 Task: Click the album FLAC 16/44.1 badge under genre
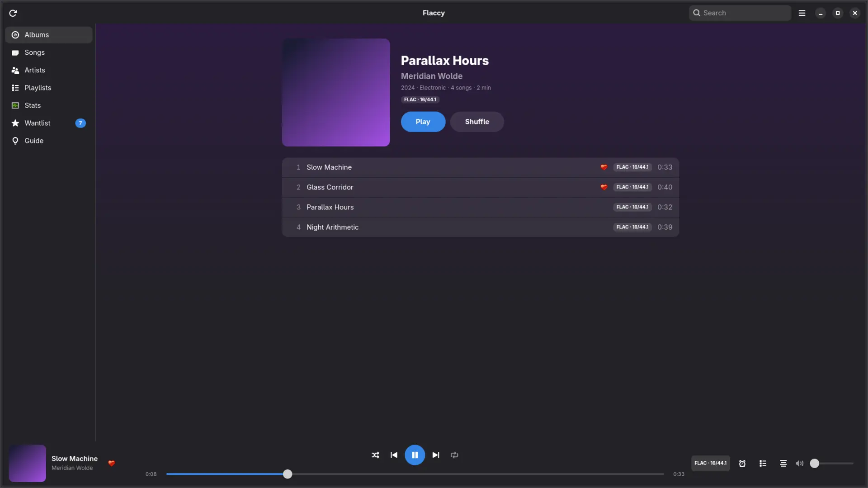pyautogui.click(x=420, y=99)
